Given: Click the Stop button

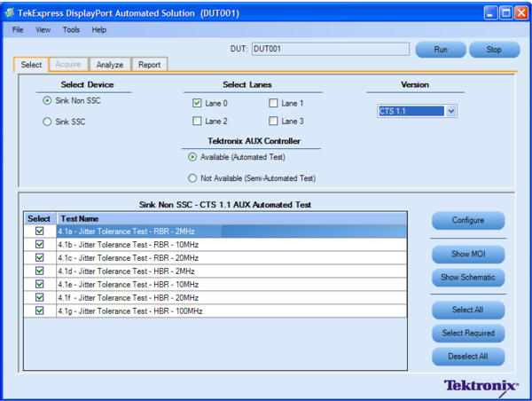Looking at the screenshot, I should [x=494, y=50].
